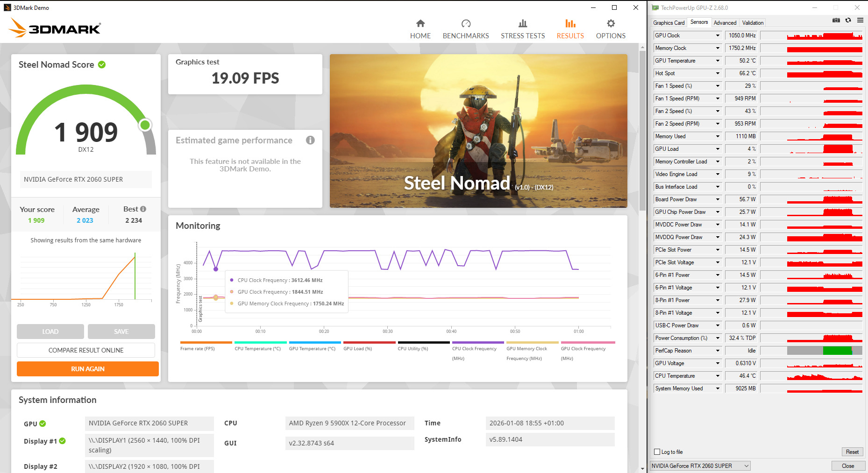Click the 3DMark logo
This screenshot has height=473, width=868.
(55, 28)
